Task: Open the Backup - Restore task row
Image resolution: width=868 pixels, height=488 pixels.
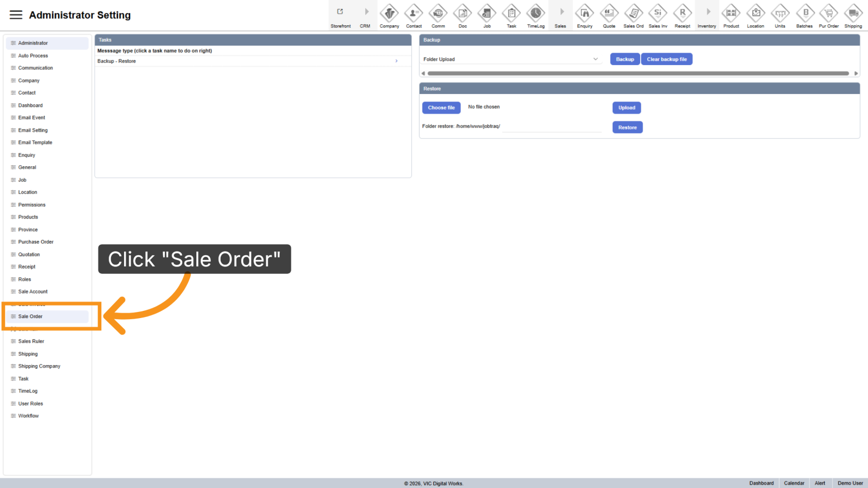Action: (x=253, y=61)
